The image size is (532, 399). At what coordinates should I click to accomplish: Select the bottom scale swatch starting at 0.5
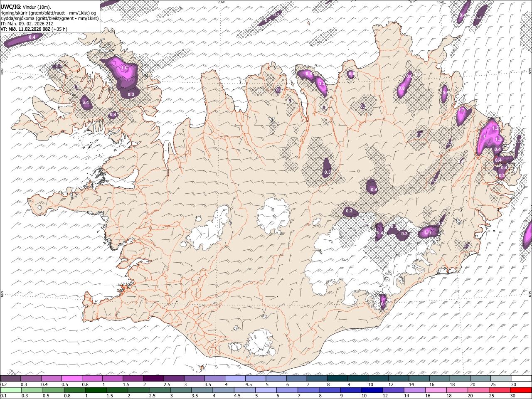coord(53,390)
